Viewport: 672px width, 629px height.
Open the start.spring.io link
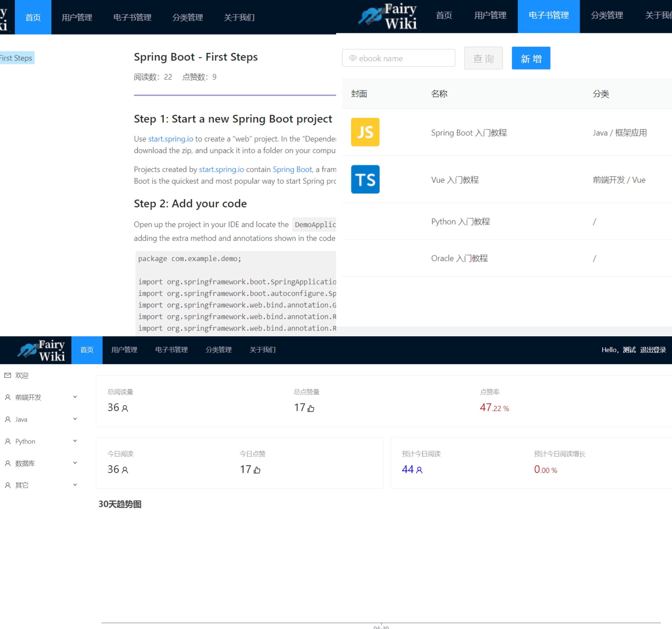(x=170, y=139)
